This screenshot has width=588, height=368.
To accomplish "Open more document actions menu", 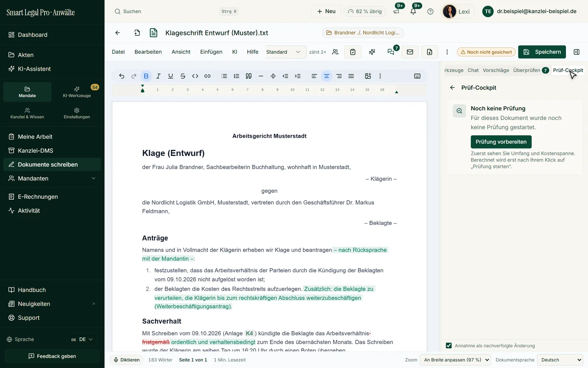I will coord(447,52).
